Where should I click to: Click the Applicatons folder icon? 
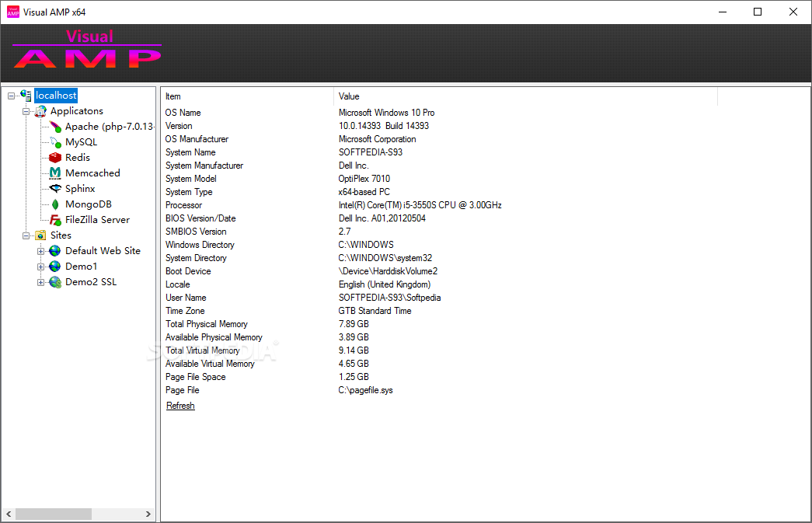click(x=41, y=111)
